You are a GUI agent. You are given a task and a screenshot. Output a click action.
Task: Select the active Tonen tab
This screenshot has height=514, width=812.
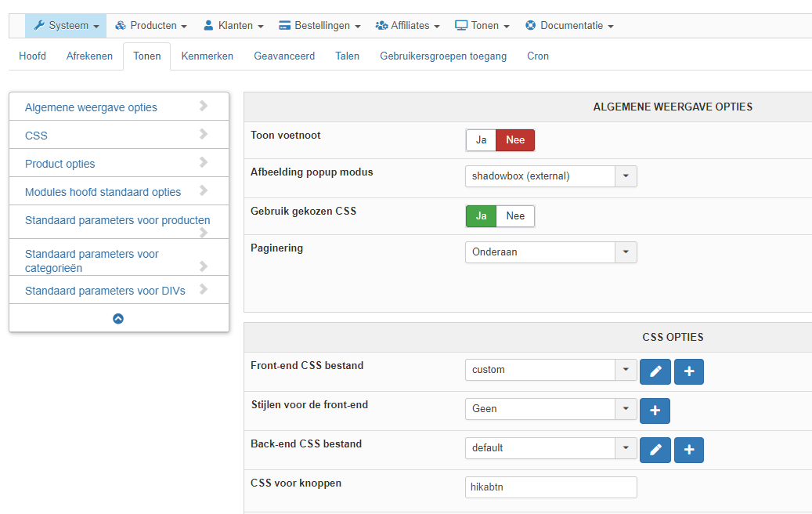[x=146, y=56]
